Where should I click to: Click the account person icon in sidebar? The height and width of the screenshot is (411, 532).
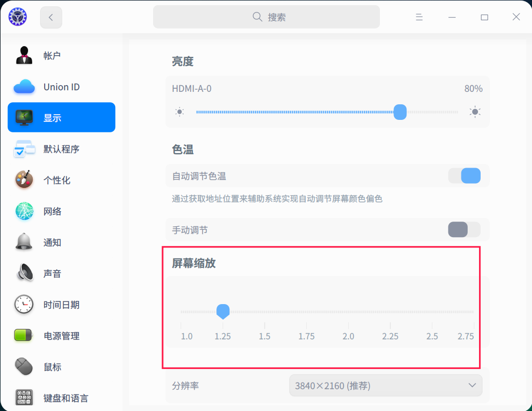tap(24, 56)
